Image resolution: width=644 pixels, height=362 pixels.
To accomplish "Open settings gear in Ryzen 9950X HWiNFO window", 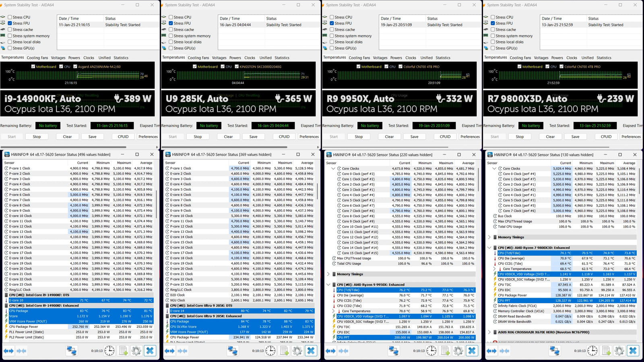I will pos(458,351).
